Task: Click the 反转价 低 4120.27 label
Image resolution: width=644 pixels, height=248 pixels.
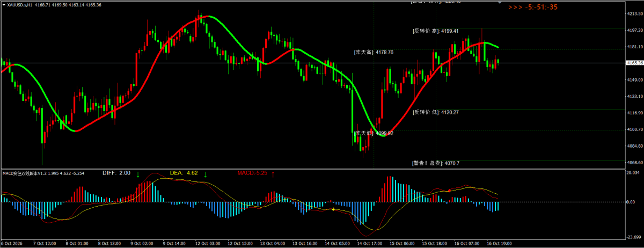Action: [x=436, y=113]
